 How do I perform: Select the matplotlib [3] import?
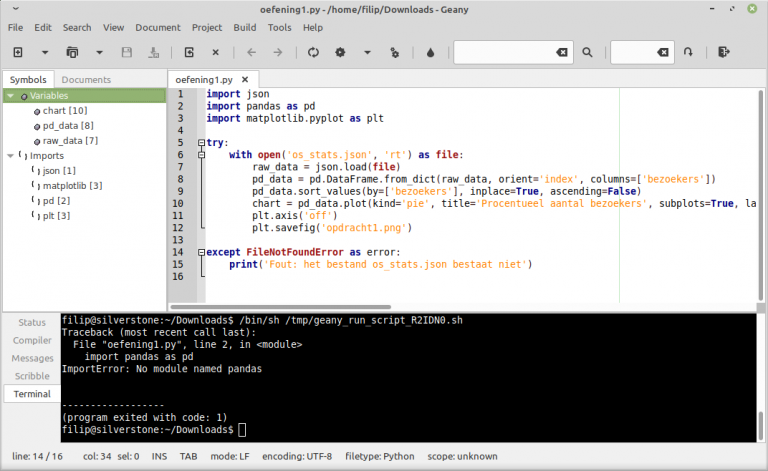click(x=72, y=186)
